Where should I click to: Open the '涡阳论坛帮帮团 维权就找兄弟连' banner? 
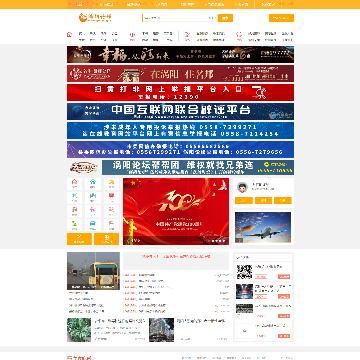tap(198, 167)
